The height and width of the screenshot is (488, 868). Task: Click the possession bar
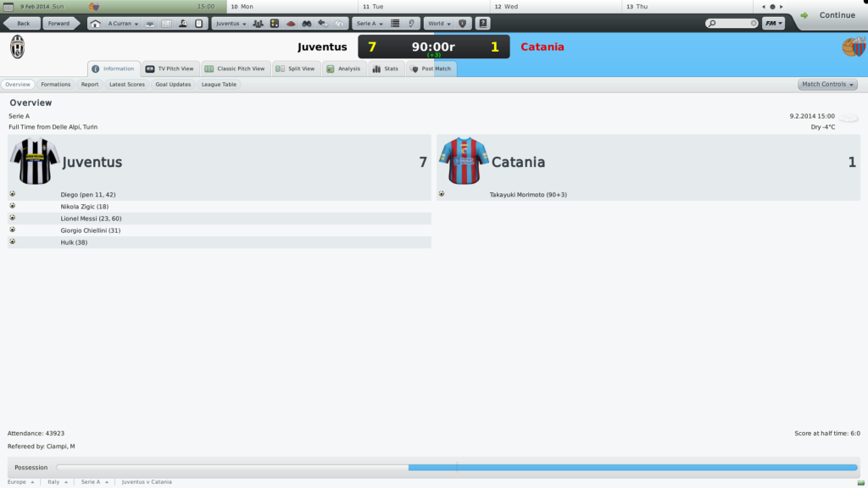pyautogui.click(x=457, y=468)
